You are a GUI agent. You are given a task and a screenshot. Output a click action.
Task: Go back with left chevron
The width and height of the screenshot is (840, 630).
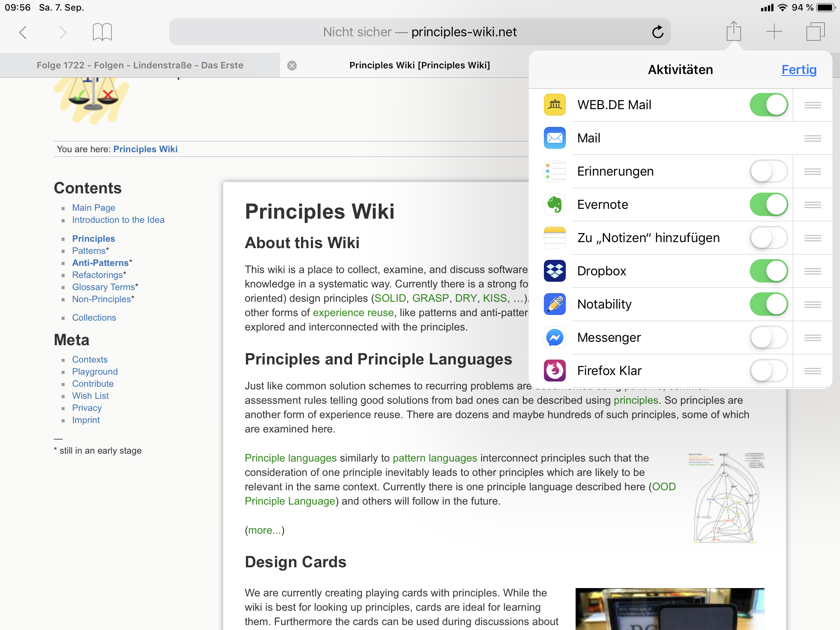(x=23, y=32)
